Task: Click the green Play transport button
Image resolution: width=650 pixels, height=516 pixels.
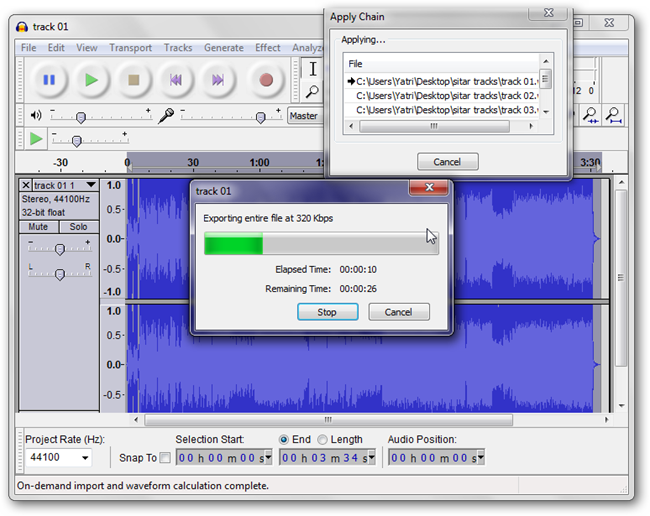Action: point(91,80)
